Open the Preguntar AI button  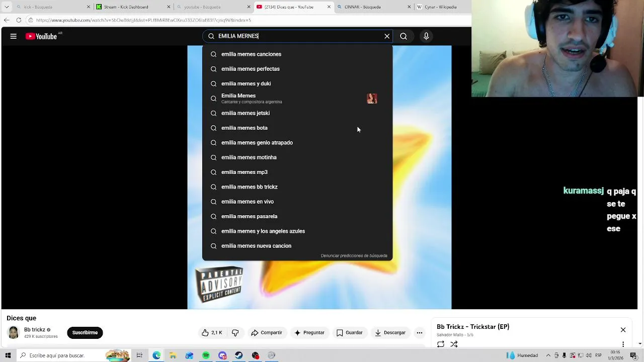click(x=309, y=332)
